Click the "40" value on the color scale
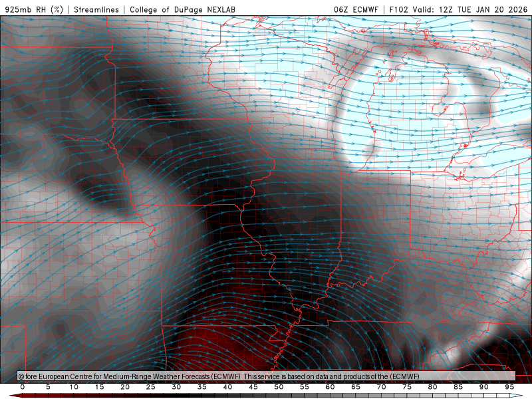This screenshot has height=399, width=532. point(227,387)
